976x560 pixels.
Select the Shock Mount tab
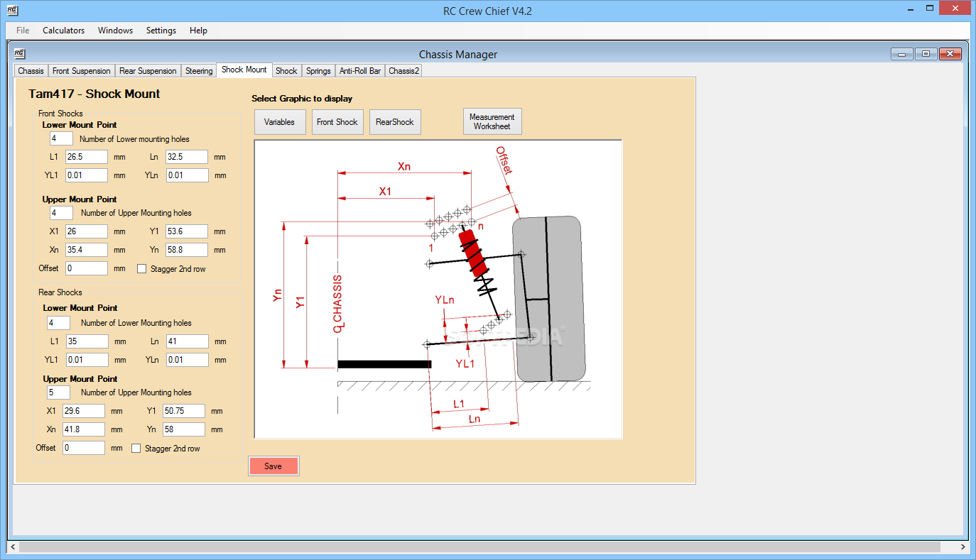pyautogui.click(x=244, y=70)
